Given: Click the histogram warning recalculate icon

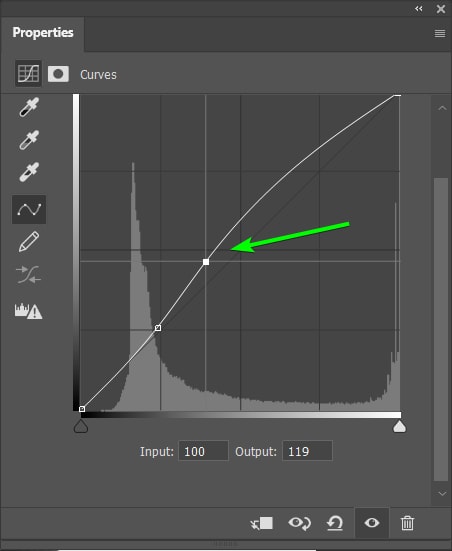Looking at the screenshot, I should click(x=28, y=311).
